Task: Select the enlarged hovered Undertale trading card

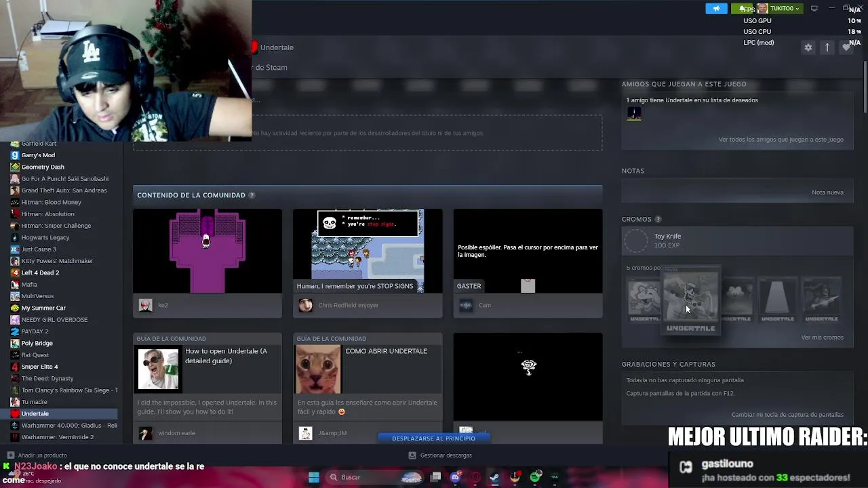Action: point(690,301)
